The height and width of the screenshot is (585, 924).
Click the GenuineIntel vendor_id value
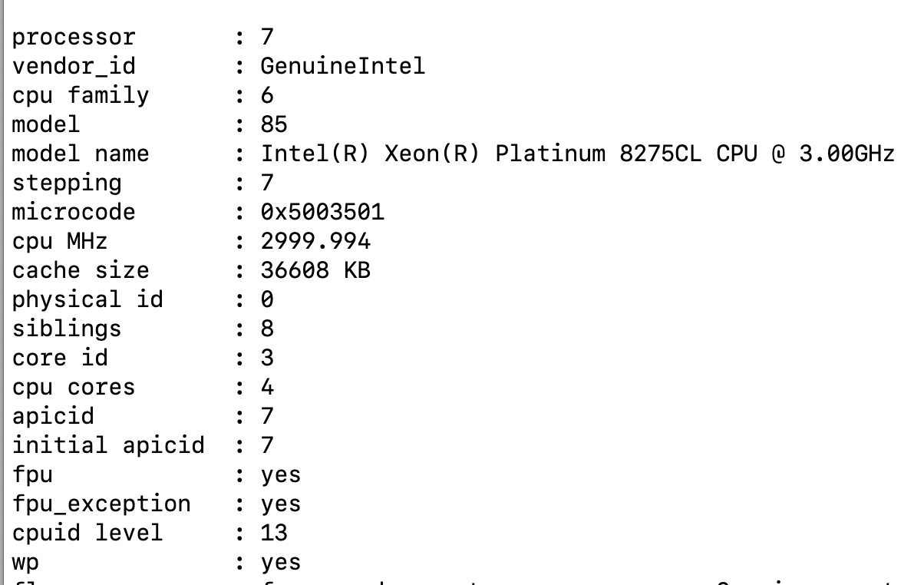[342, 66]
